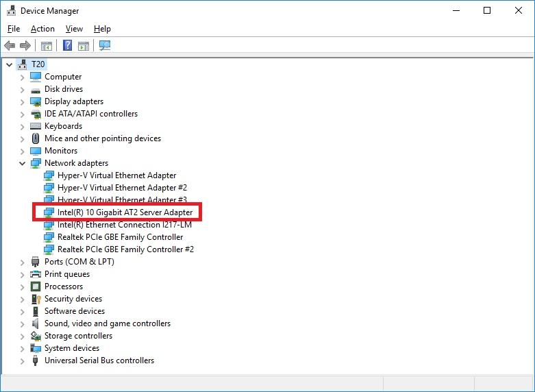This screenshot has height=392, width=535.
Task: Open the File menu
Action: pyautogui.click(x=14, y=29)
